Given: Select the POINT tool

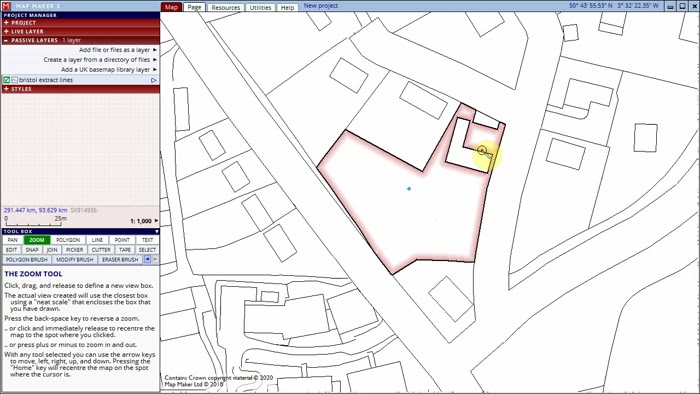Looking at the screenshot, I should [122, 240].
